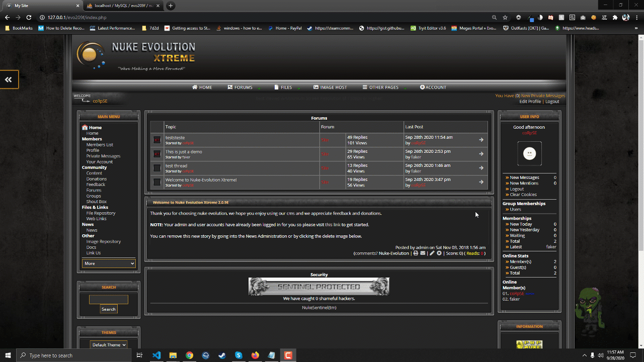
Task: Open Members List in Main Menu
Action: tap(100, 145)
